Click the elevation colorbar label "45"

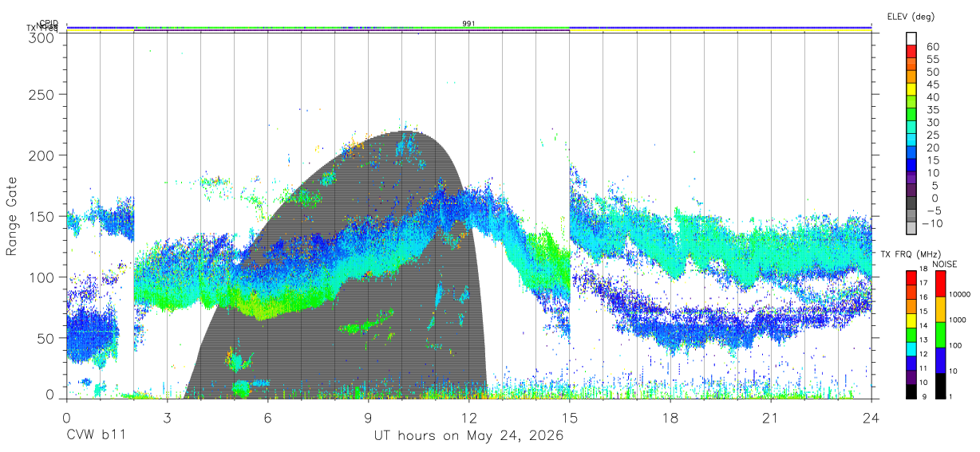(x=932, y=85)
